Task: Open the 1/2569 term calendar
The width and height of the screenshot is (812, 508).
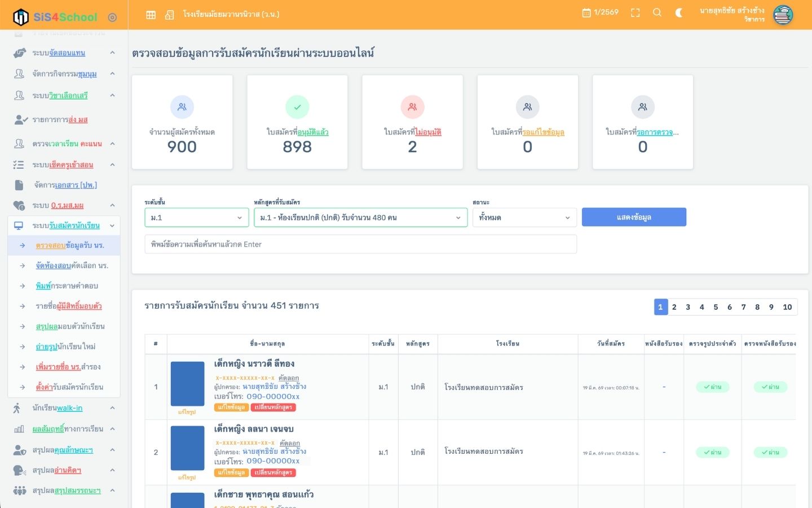Action: pos(600,12)
